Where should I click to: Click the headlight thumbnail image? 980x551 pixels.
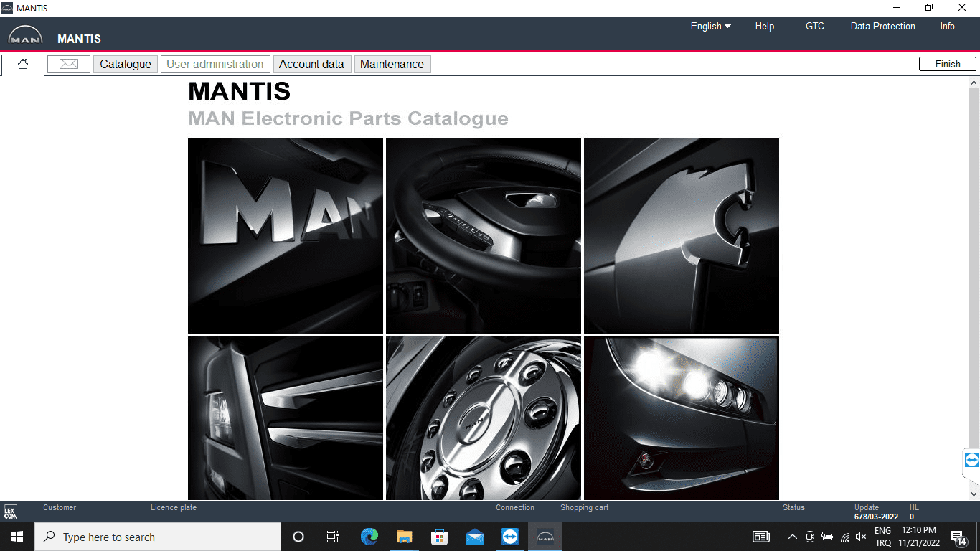click(x=681, y=418)
